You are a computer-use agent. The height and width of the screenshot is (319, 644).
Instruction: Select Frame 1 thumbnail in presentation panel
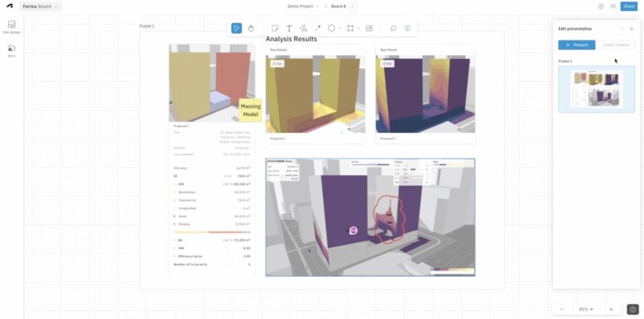pos(596,89)
